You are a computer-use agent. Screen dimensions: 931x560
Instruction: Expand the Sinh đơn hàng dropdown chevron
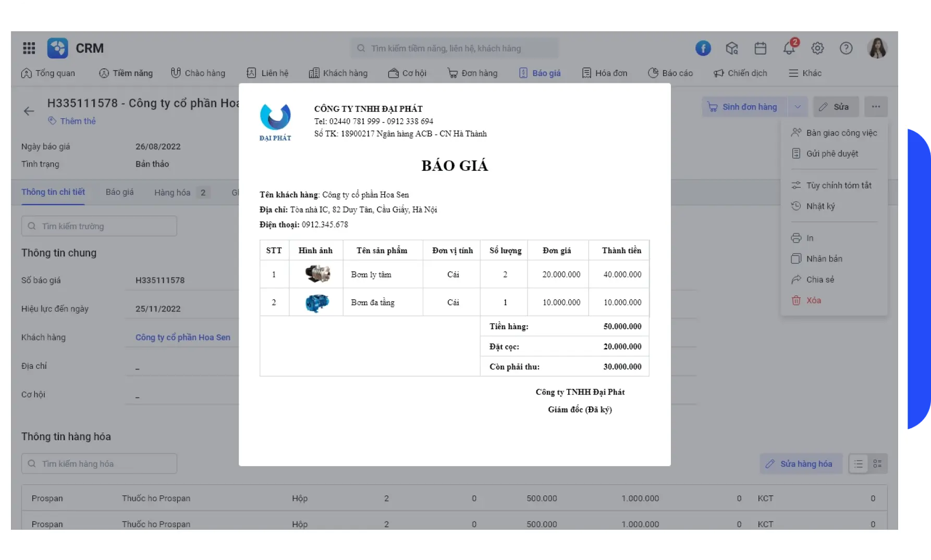[x=798, y=107]
